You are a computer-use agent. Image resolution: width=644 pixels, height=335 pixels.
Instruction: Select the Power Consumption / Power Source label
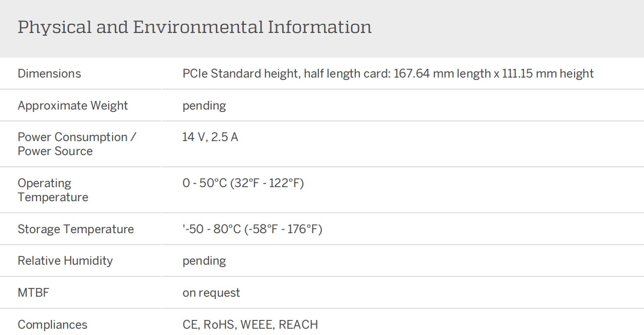pyautogui.click(x=77, y=144)
